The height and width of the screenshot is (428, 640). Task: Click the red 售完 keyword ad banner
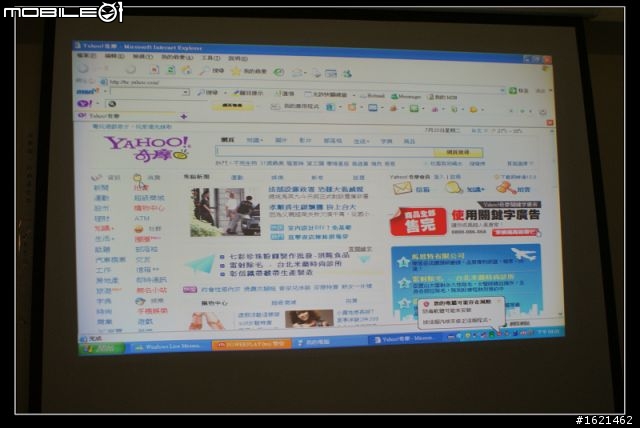click(x=418, y=222)
